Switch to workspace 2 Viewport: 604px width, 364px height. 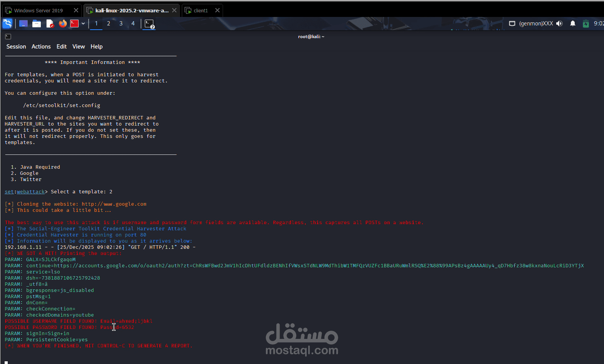pos(109,23)
